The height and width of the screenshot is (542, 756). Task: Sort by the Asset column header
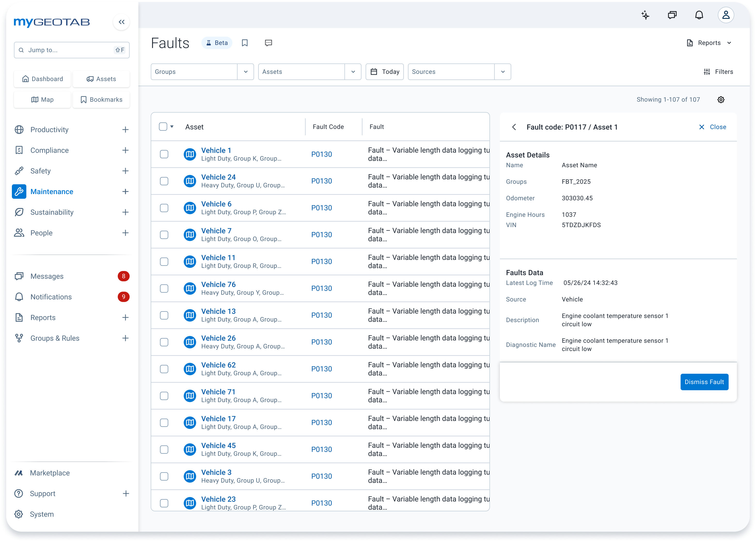(194, 127)
